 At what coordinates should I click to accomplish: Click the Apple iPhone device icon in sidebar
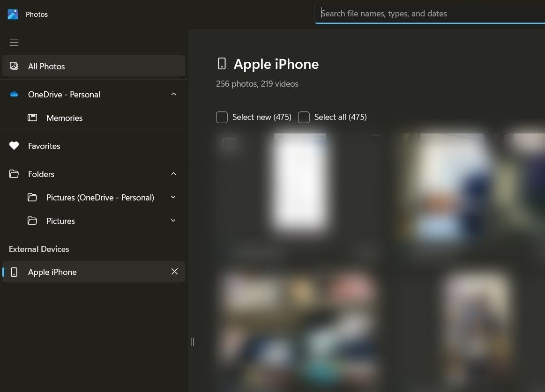click(14, 272)
